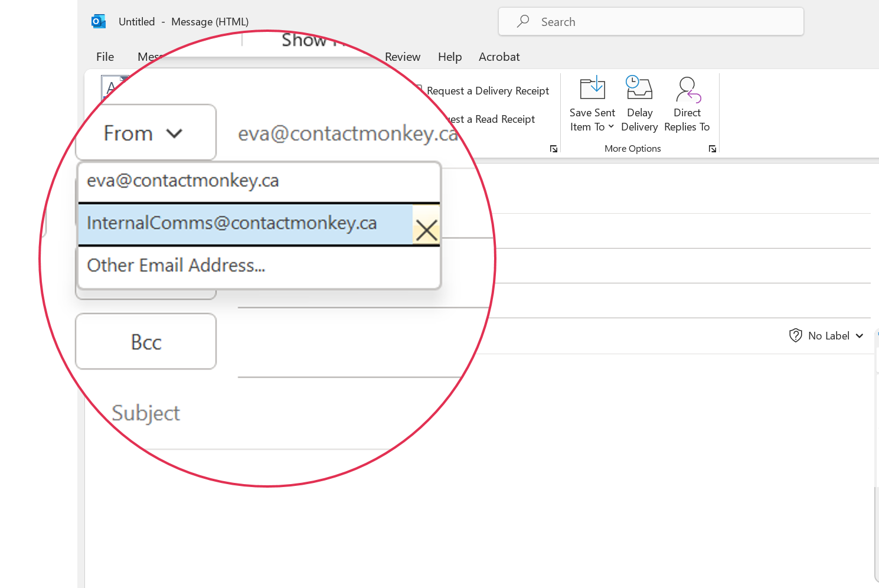Remove InternalComms address with the X button
Viewport: 879px width, 588px height.
pyautogui.click(x=426, y=230)
